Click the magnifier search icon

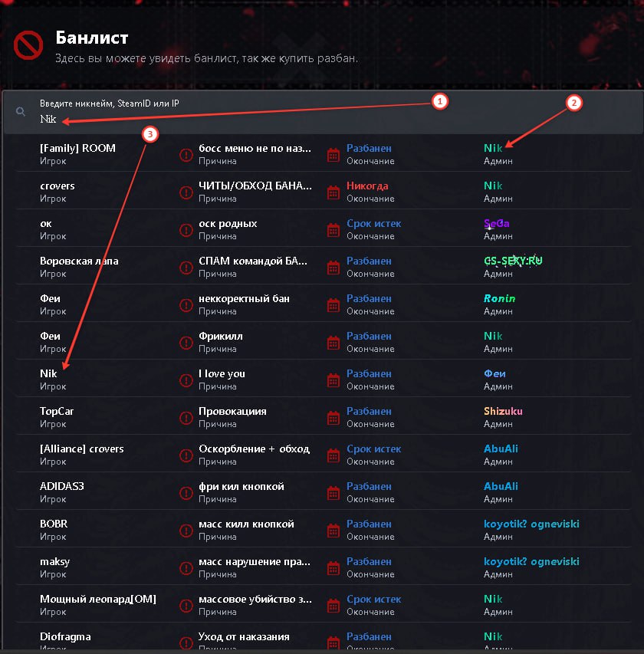(20, 112)
